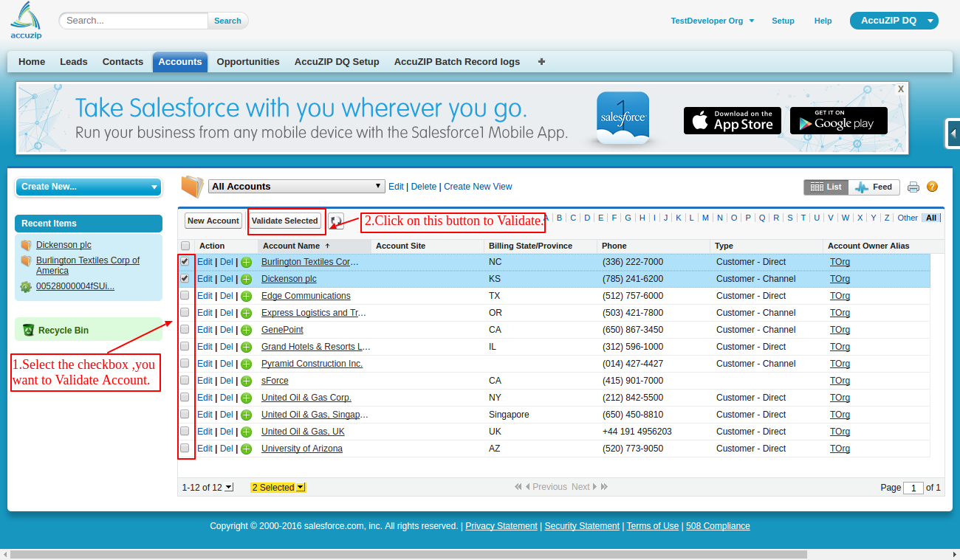Click the green plus icon for Pyramid Construction
The width and height of the screenshot is (960, 560).
[247, 364]
